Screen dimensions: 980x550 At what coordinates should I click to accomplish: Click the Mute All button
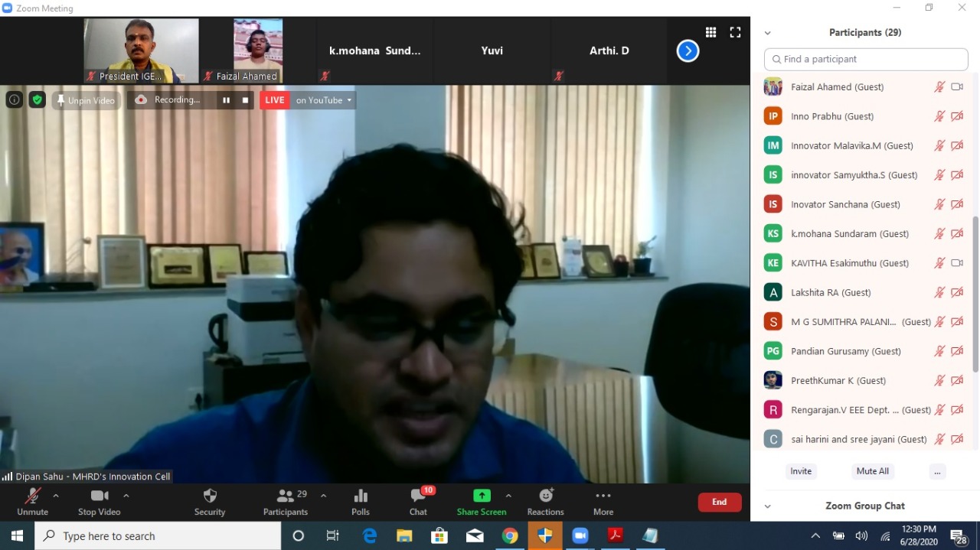(873, 471)
